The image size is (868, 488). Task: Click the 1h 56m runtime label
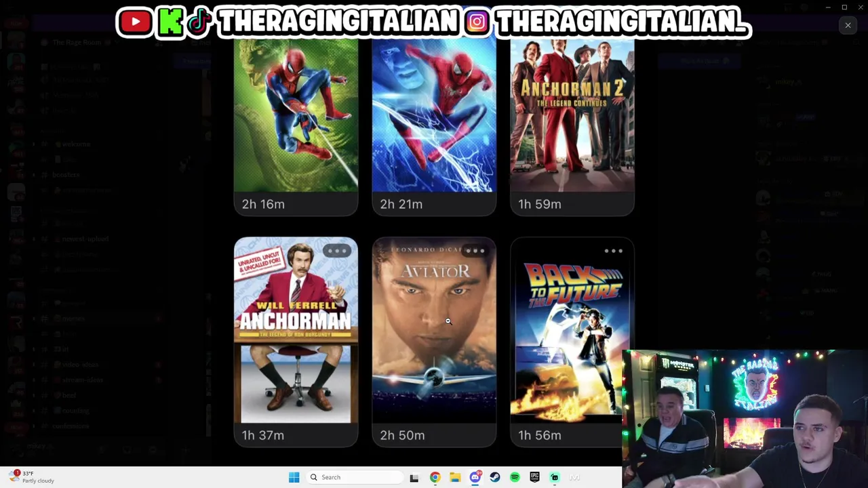pyautogui.click(x=540, y=435)
